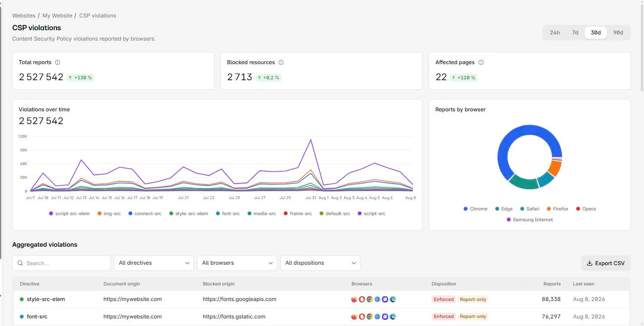
Task: Click the Firefox legend entry in donut chart
Action: [558, 209]
